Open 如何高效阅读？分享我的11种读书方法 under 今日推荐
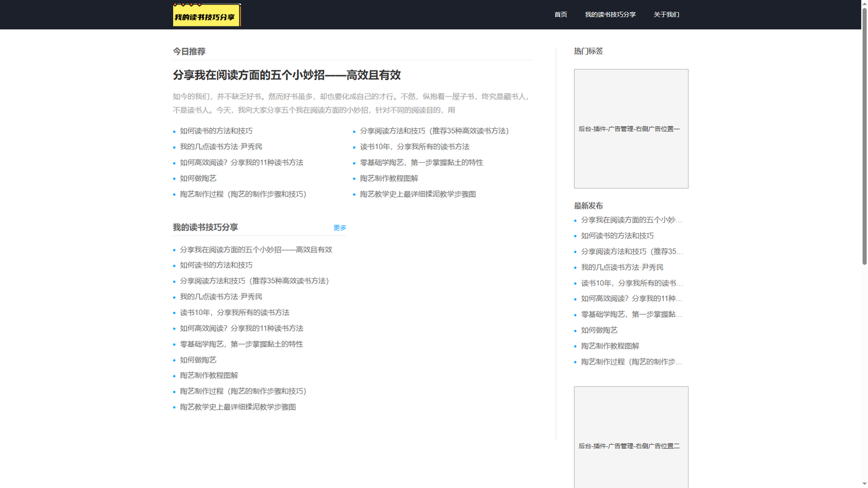The height and width of the screenshot is (488, 868). point(241,163)
